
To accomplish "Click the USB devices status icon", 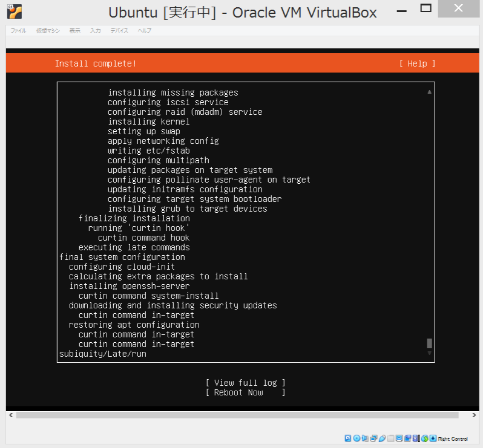I will pos(383,438).
